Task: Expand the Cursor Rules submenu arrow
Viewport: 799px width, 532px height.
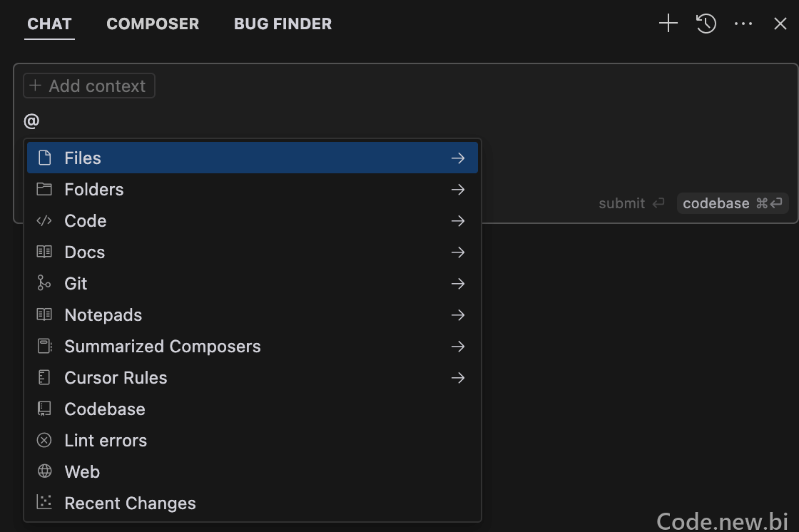Action: (457, 377)
